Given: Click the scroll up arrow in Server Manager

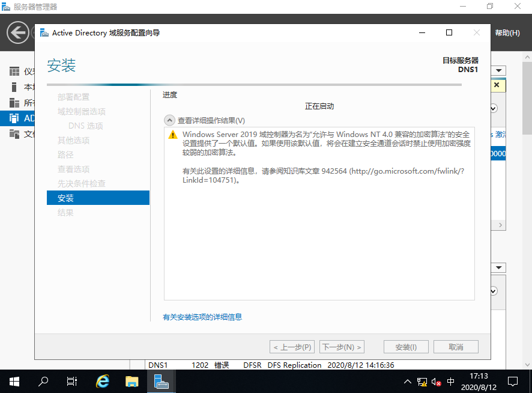Looking at the screenshot, I should [527, 57].
